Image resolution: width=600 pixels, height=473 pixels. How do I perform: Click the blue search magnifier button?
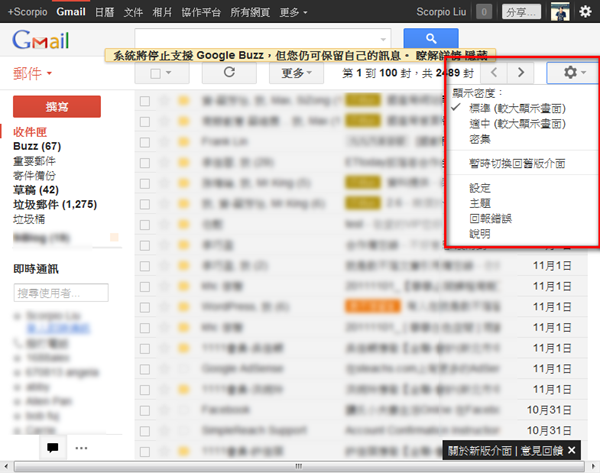[x=431, y=38]
